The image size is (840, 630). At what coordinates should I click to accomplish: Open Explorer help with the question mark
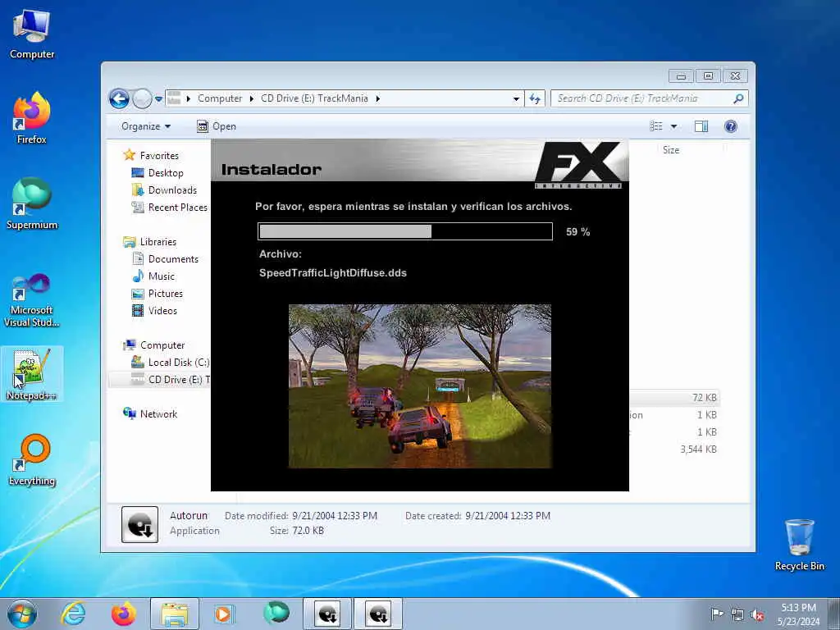pyautogui.click(x=731, y=126)
